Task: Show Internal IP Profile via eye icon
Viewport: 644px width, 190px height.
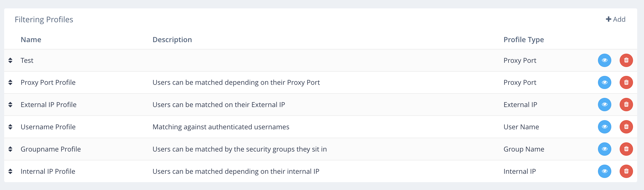Action: point(605,171)
